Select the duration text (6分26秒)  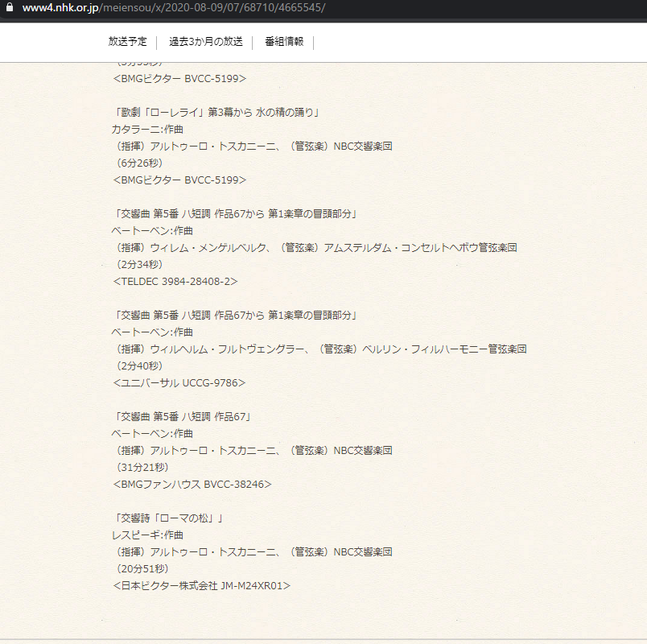tap(139, 163)
